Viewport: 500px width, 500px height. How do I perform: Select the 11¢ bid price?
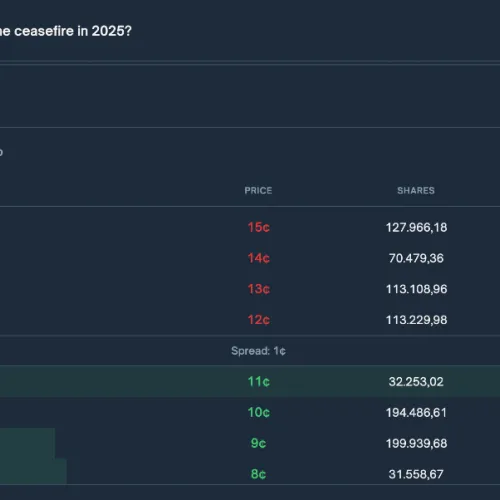pyautogui.click(x=258, y=381)
